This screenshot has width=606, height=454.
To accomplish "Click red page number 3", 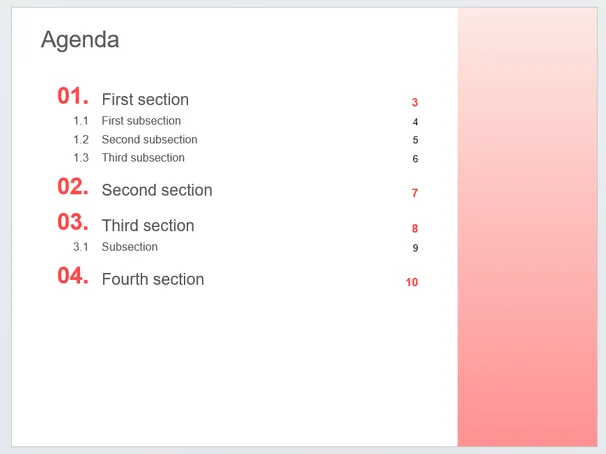I will [415, 102].
